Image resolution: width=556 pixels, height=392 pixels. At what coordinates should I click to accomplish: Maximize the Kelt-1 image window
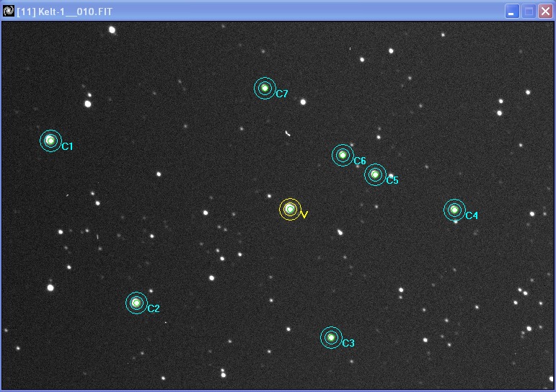(x=529, y=12)
